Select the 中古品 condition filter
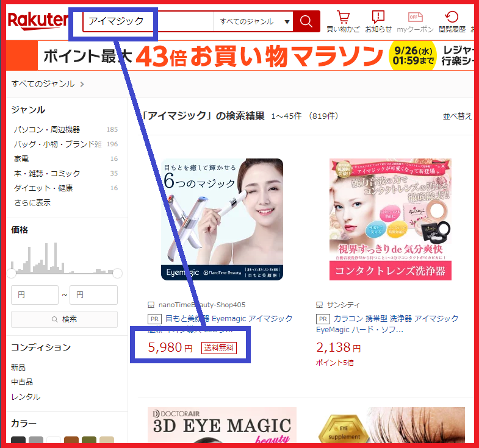The width and height of the screenshot is (479, 448). (x=22, y=382)
